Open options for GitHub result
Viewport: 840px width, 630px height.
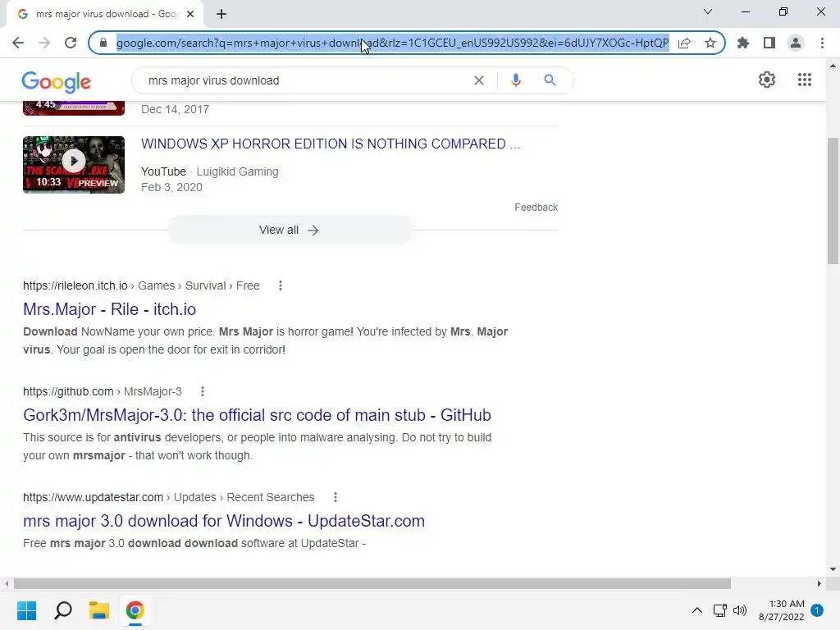coord(203,391)
